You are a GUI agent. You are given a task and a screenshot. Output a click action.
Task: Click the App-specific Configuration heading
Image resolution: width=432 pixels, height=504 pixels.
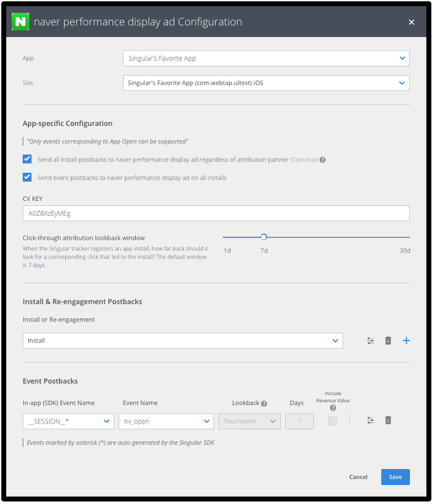click(68, 124)
